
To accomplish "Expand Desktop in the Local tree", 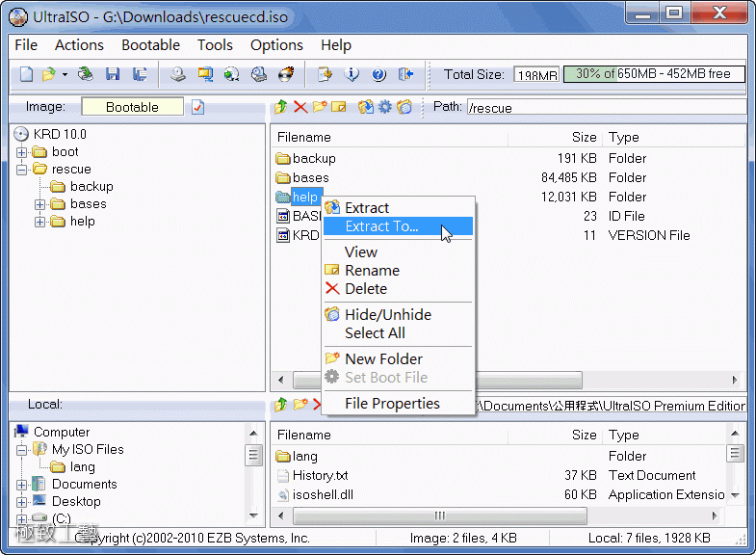I will [21, 502].
